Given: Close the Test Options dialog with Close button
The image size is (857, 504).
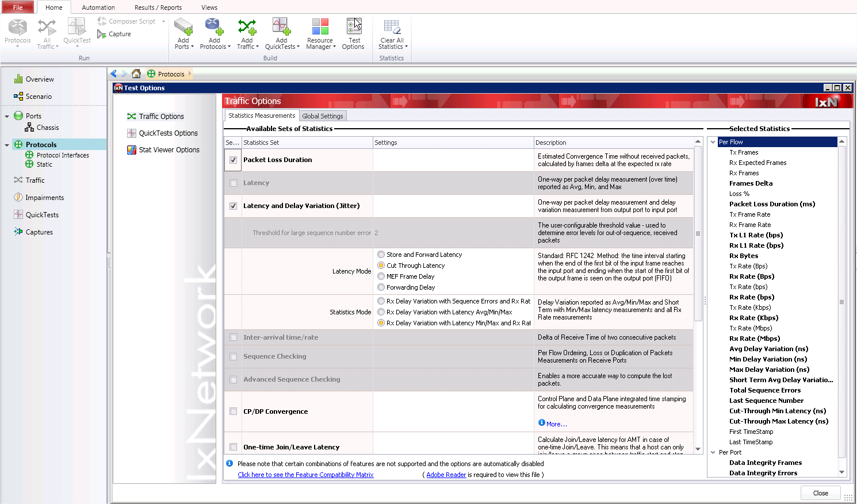Looking at the screenshot, I should coord(821,493).
